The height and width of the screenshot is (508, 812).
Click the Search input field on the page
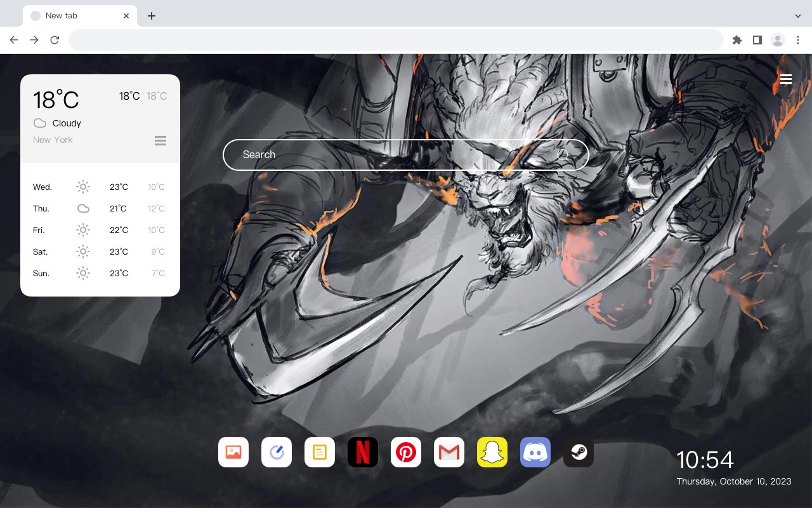pos(406,154)
